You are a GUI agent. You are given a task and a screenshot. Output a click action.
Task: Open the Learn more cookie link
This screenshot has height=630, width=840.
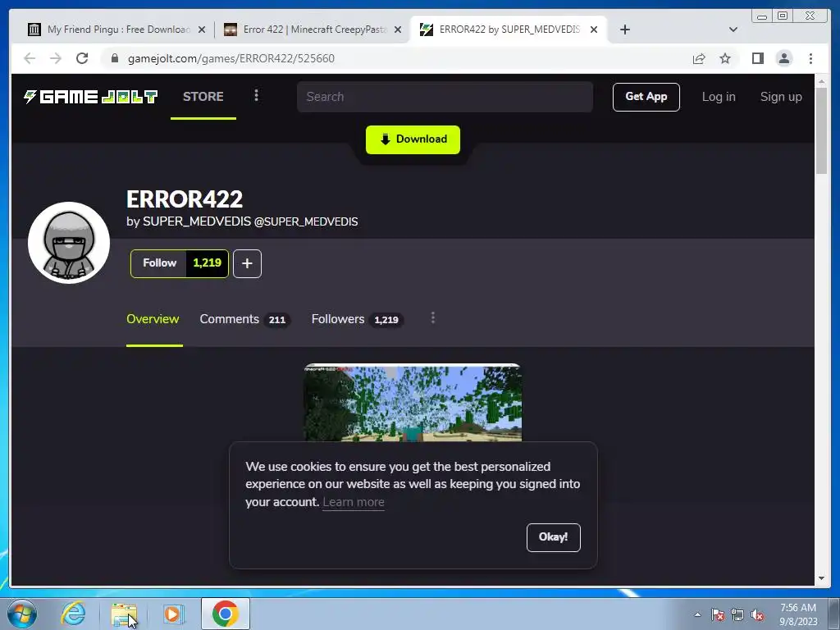[354, 502]
